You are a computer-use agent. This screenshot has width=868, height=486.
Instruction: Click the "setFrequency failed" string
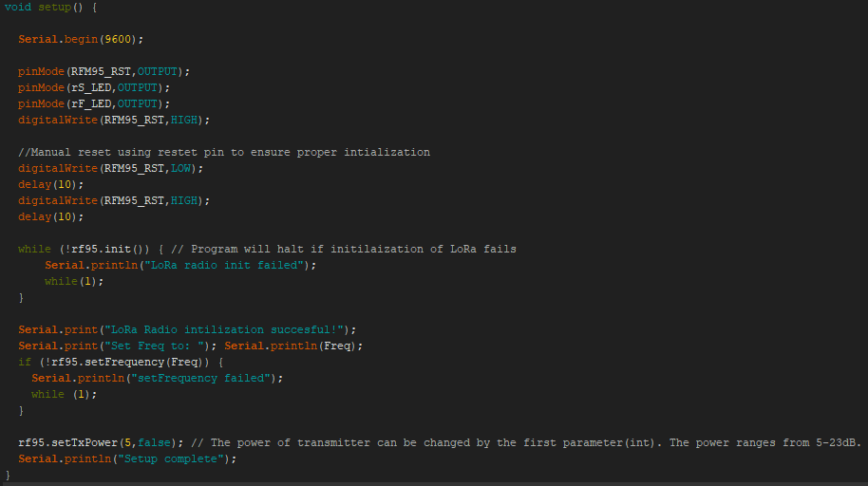198,378
